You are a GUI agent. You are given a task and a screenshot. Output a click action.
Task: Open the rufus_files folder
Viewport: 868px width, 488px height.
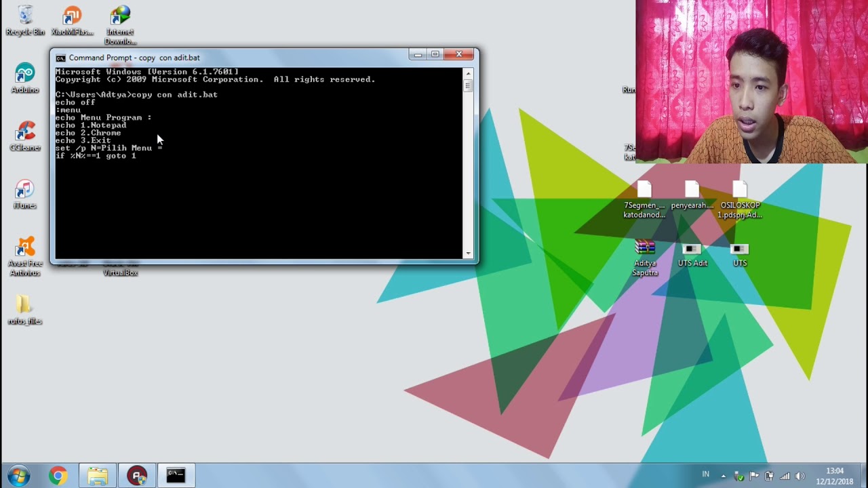25,310
